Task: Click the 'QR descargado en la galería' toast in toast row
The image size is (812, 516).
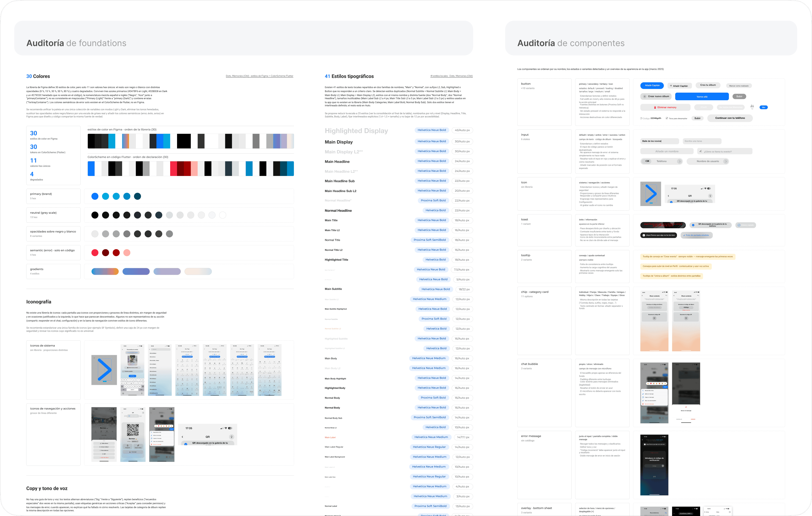Action: pos(710,225)
